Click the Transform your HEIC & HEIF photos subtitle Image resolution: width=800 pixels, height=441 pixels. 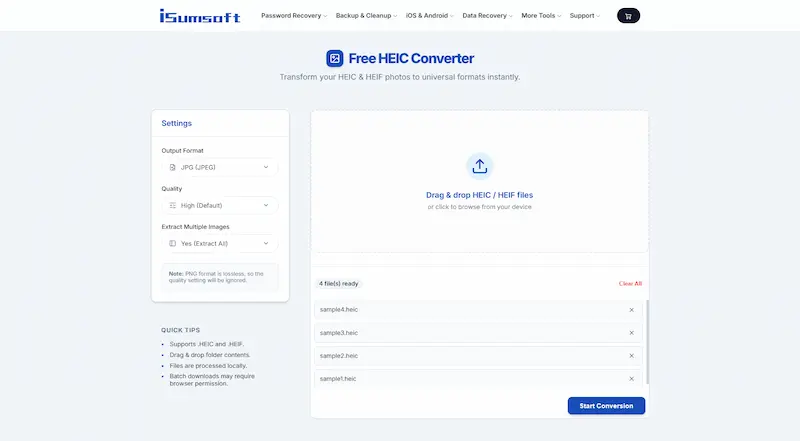(x=400, y=77)
